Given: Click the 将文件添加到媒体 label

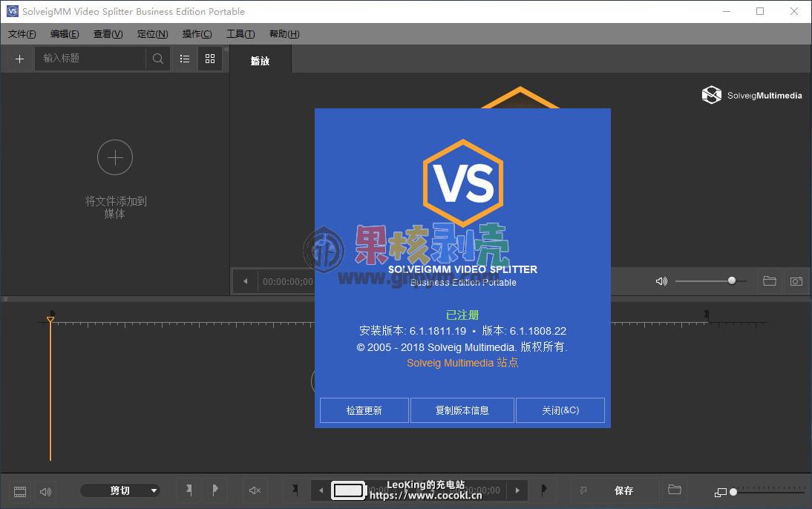Looking at the screenshot, I should click(116, 207).
